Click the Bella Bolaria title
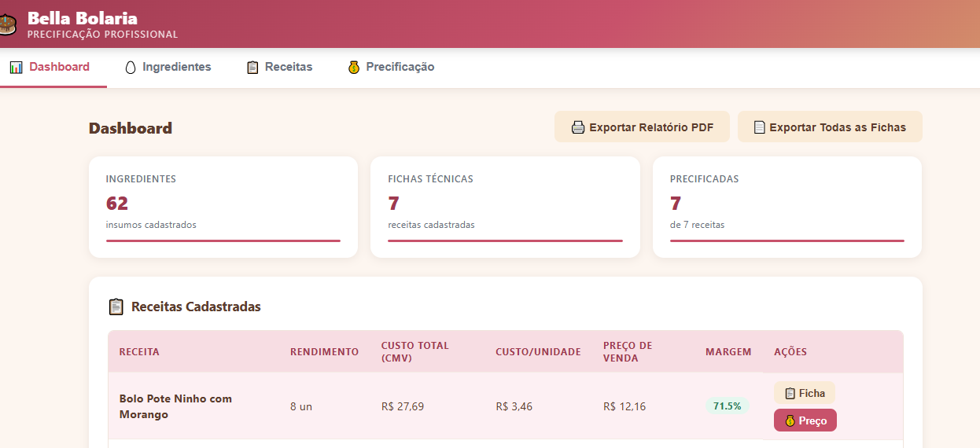The width and height of the screenshot is (980, 448). tap(83, 17)
